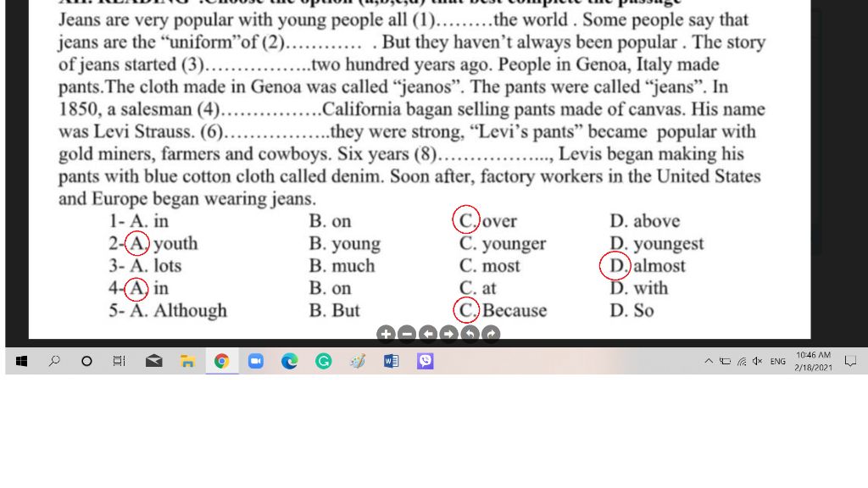Select question 5 option "D. So"
This screenshot has width=868, height=488.
[x=632, y=311]
